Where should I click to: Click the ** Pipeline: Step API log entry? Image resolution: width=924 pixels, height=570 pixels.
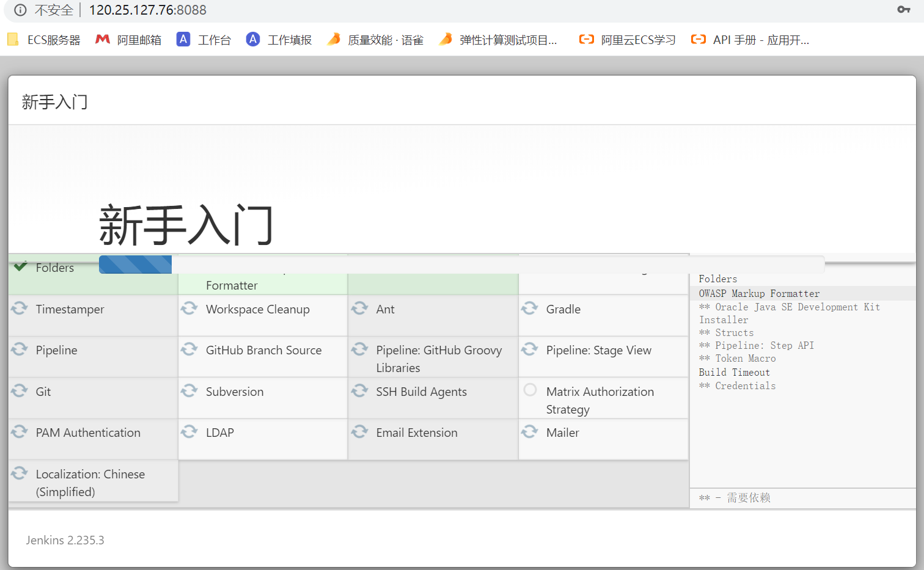tap(756, 345)
